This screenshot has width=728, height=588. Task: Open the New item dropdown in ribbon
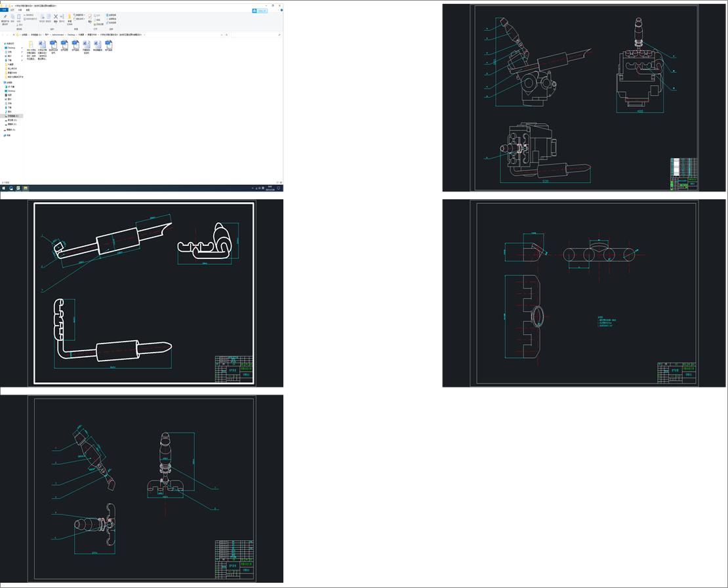tap(79, 15)
